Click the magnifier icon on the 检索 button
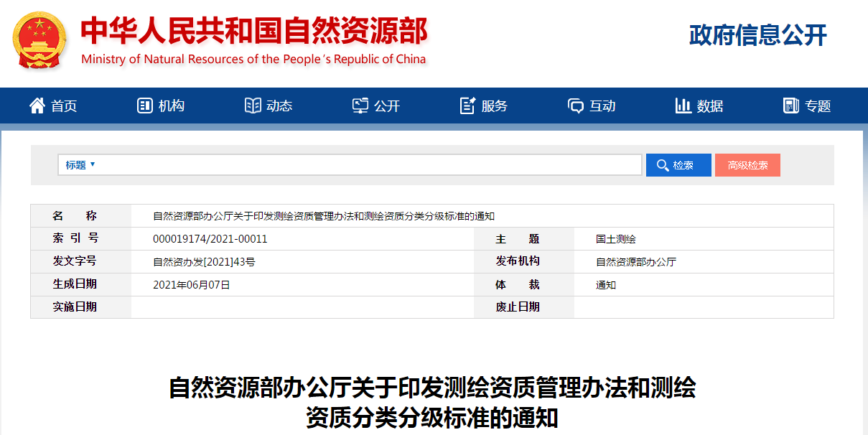The image size is (868, 435). [x=663, y=164]
